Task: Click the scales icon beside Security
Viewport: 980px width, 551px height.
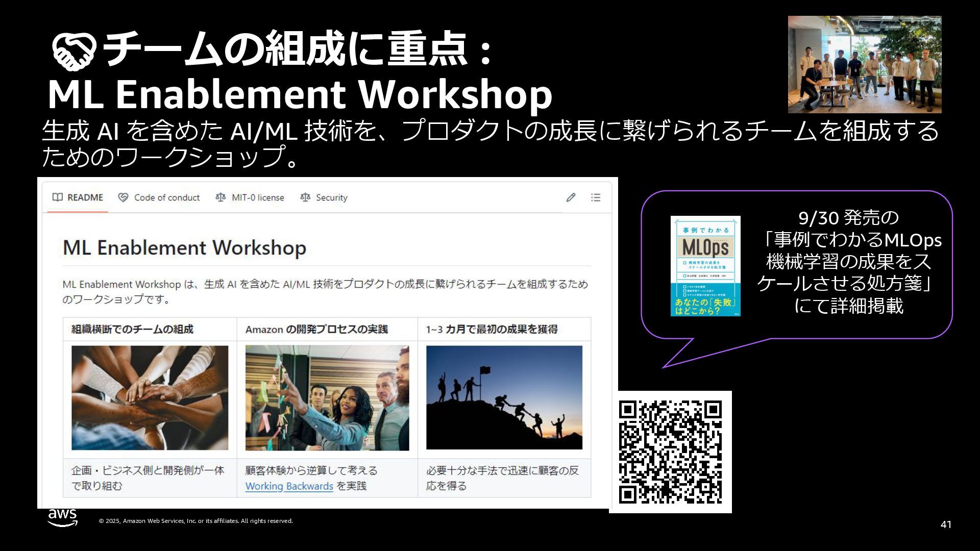Action: click(305, 197)
